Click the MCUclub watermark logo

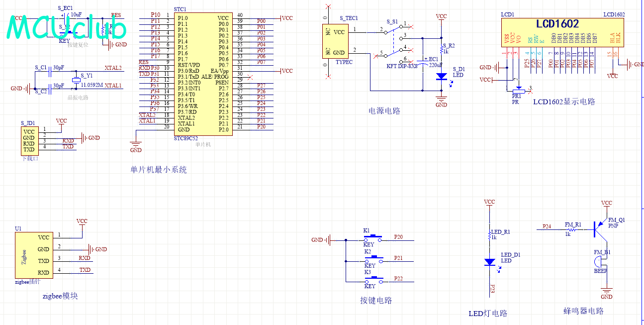click(67, 28)
